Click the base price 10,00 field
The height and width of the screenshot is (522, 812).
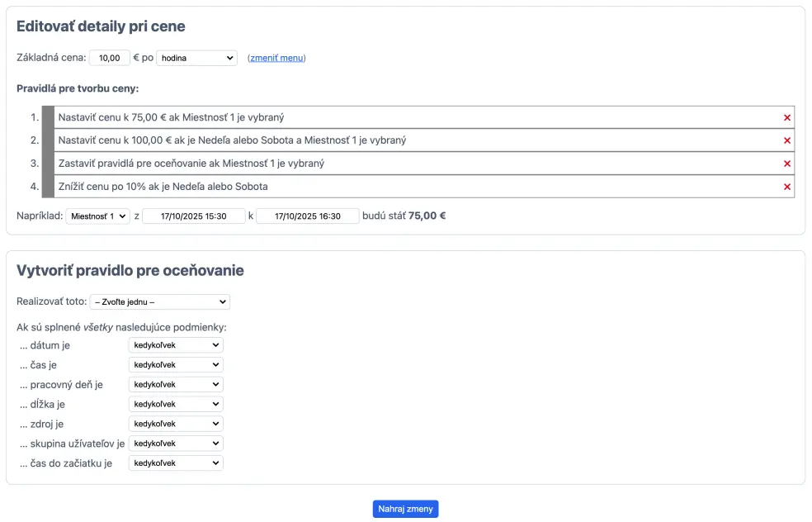point(109,58)
